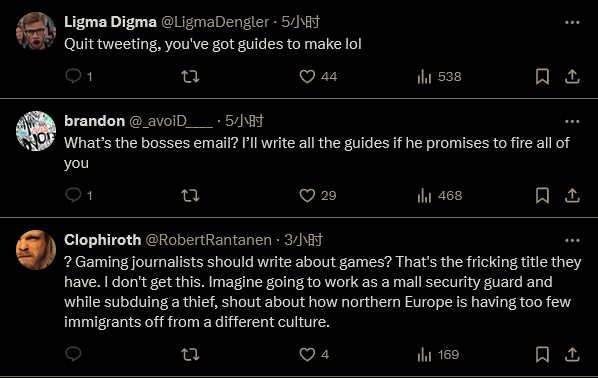Share Clophiroth's tweet

pyautogui.click(x=572, y=354)
